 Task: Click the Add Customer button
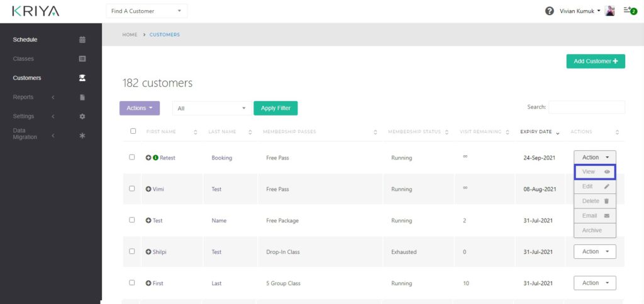(595, 61)
